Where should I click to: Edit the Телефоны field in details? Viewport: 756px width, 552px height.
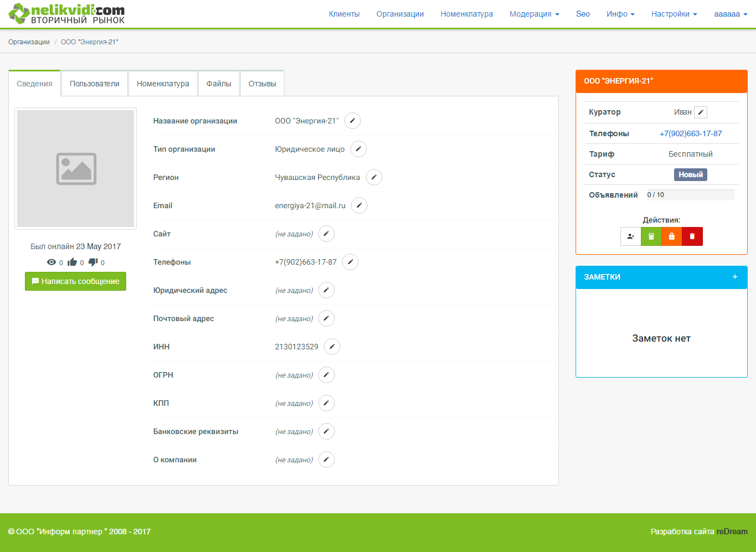point(350,262)
